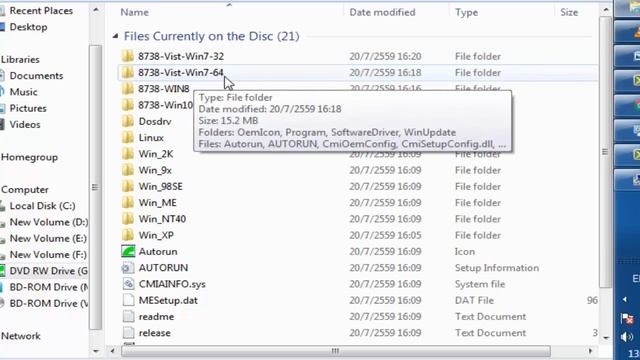The height and width of the screenshot is (360, 640).
Task: Select the Win_98SE folder icon
Action: tap(128, 187)
